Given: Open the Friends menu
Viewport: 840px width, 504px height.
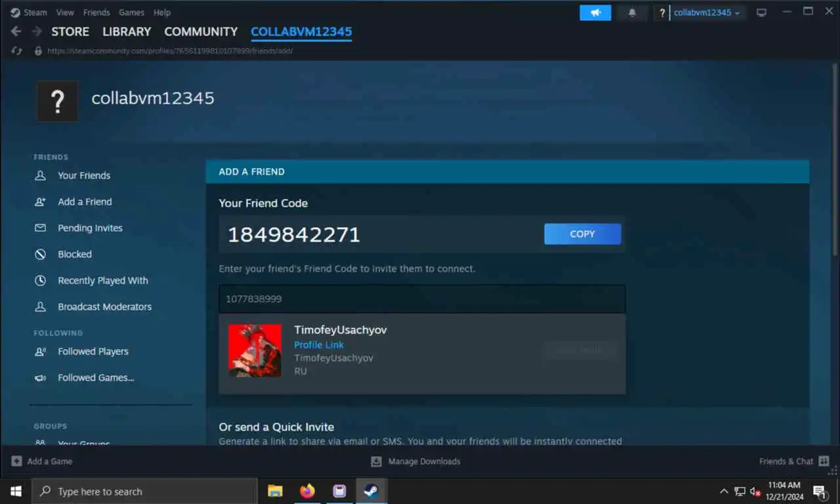Looking at the screenshot, I should click(96, 12).
